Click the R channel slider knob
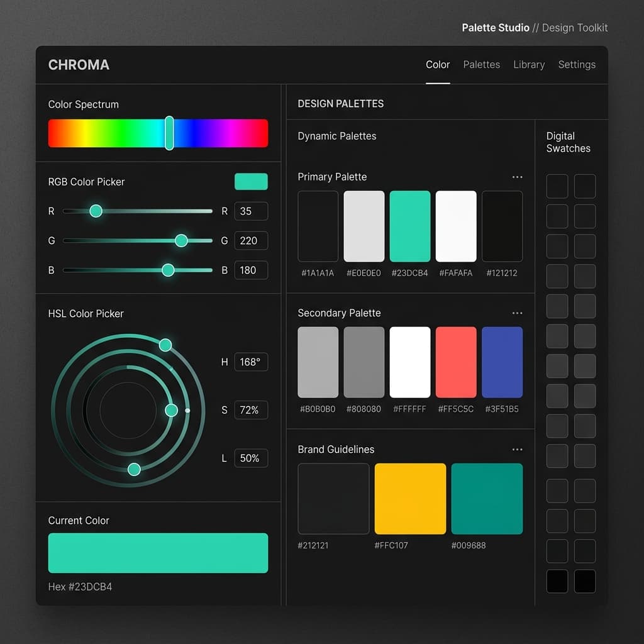Viewport: 644px width, 644px height. (96, 211)
